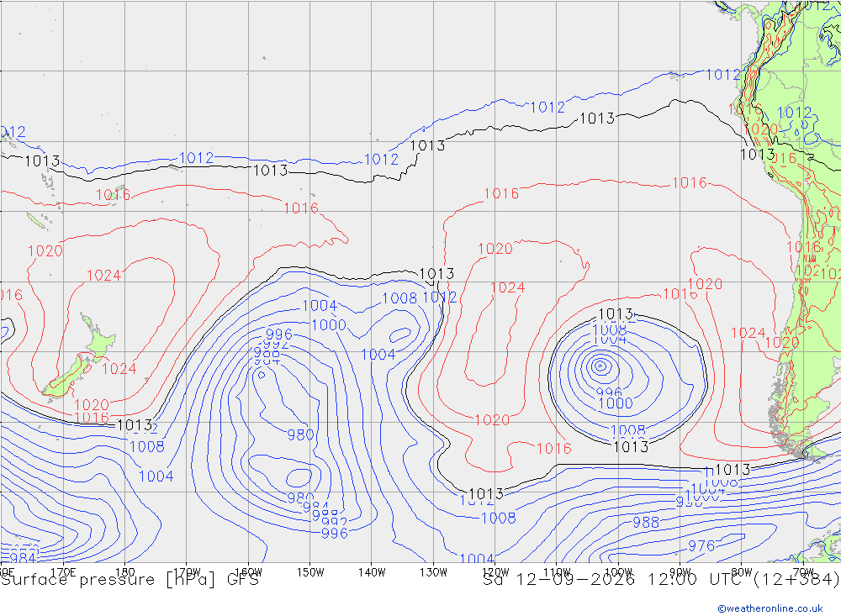The height and width of the screenshot is (616, 841).
Task: Click the blue 988 label above the 976 contour
Action: point(646,522)
